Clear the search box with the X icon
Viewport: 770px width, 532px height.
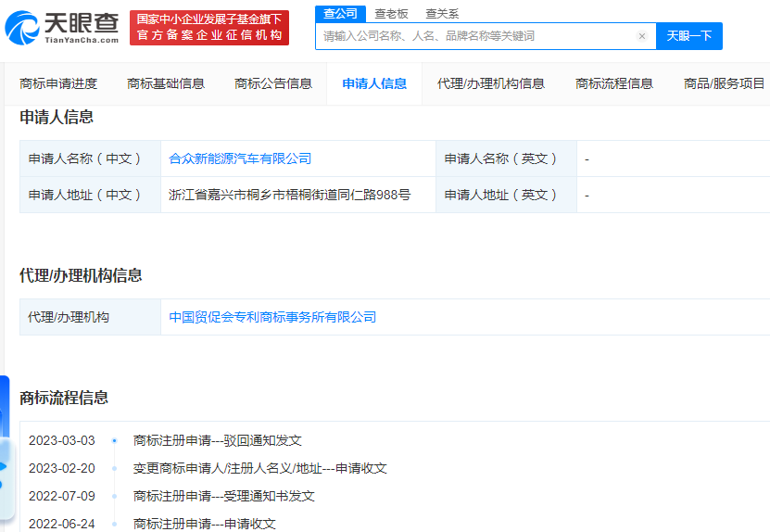coord(641,36)
